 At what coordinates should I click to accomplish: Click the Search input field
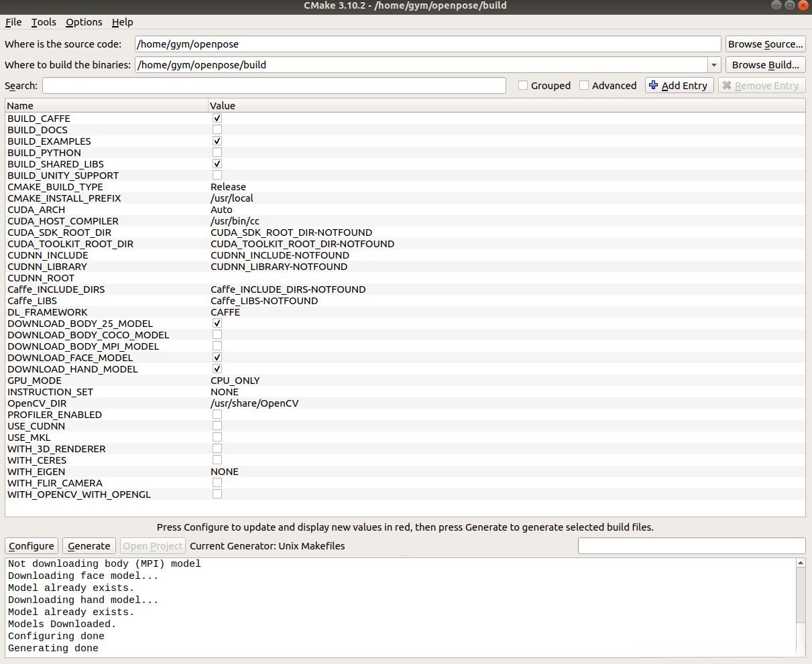(x=274, y=86)
